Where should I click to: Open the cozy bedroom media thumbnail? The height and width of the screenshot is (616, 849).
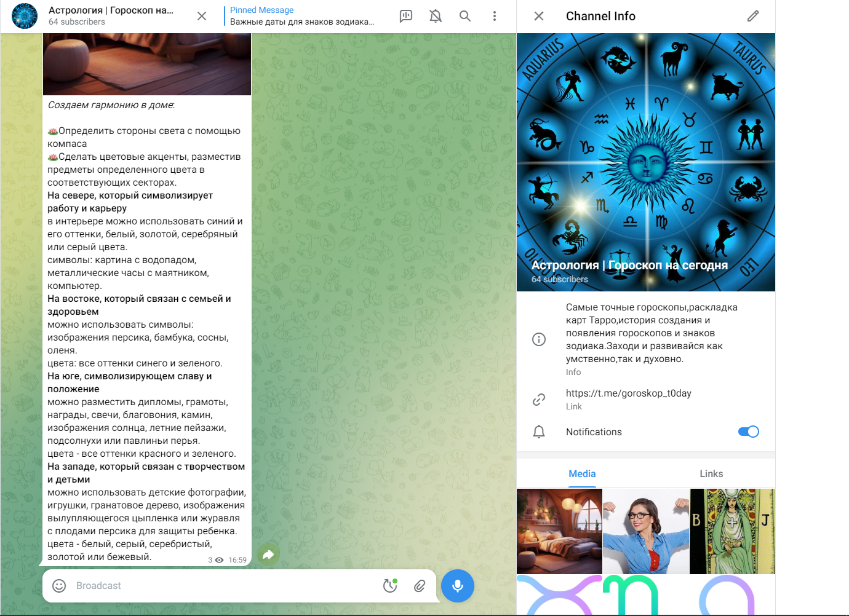559,531
